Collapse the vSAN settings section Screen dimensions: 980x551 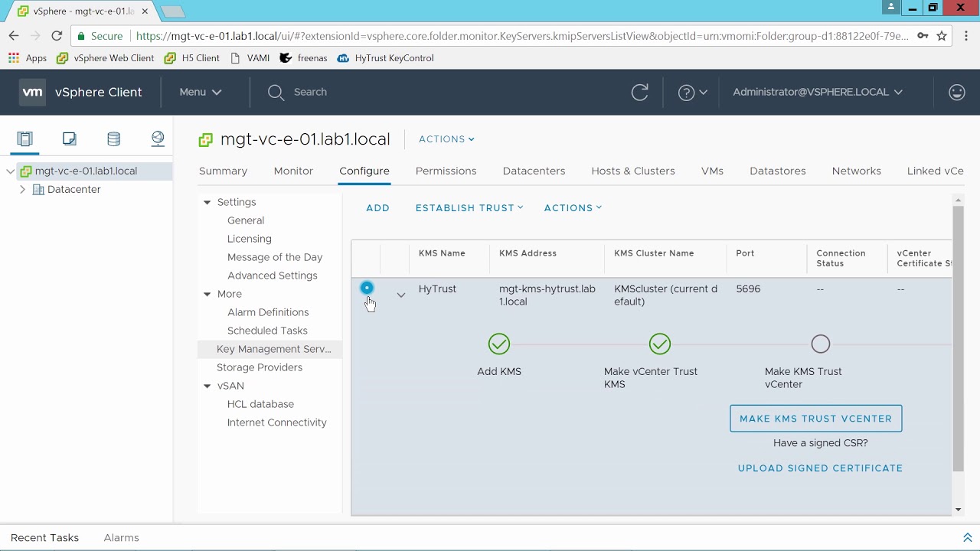pos(207,386)
